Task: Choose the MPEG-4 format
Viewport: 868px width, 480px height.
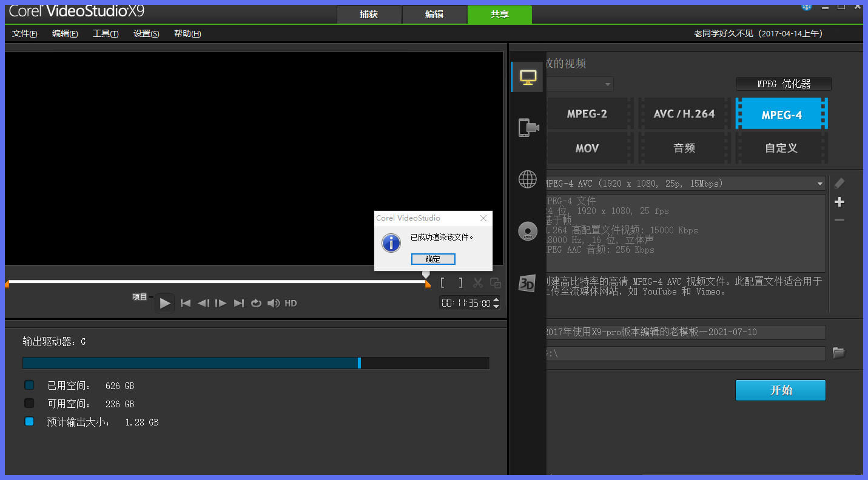Action: pos(782,114)
